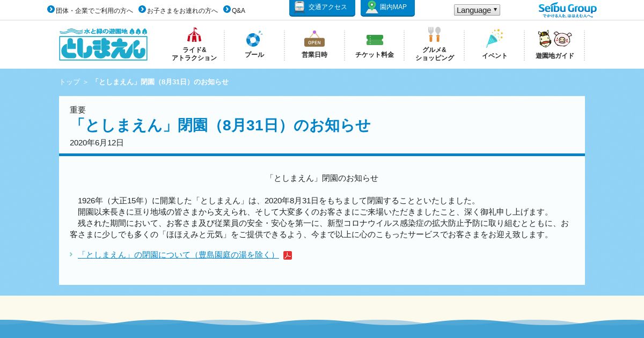Click the date 2020年6月12日
The height and width of the screenshot is (338, 644).
[97, 143]
